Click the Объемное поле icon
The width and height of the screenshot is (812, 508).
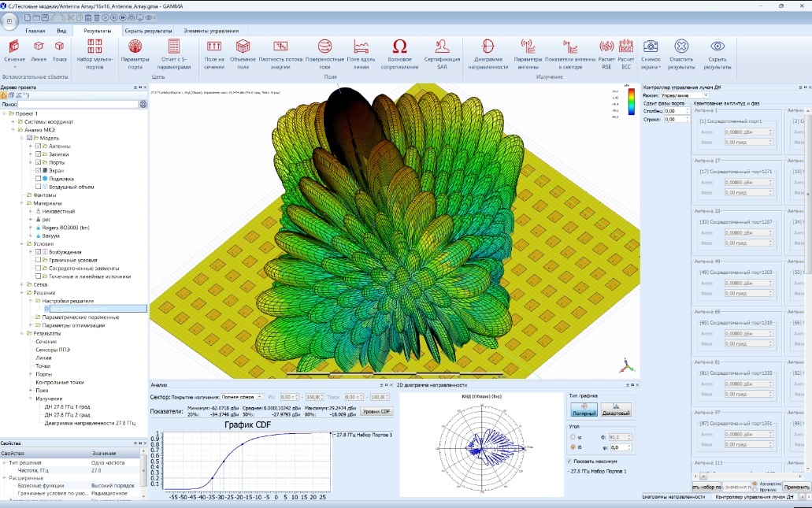click(x=243, y=47)
